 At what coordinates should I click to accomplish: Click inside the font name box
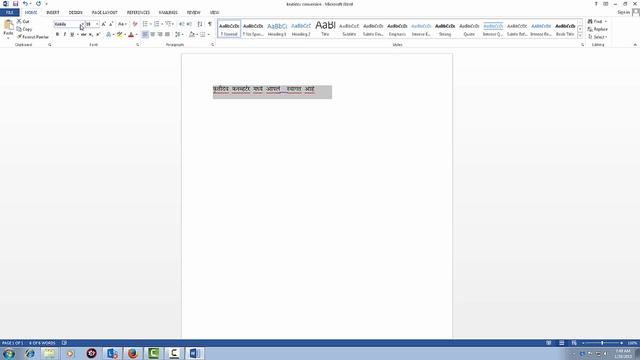tap(67, 24)
